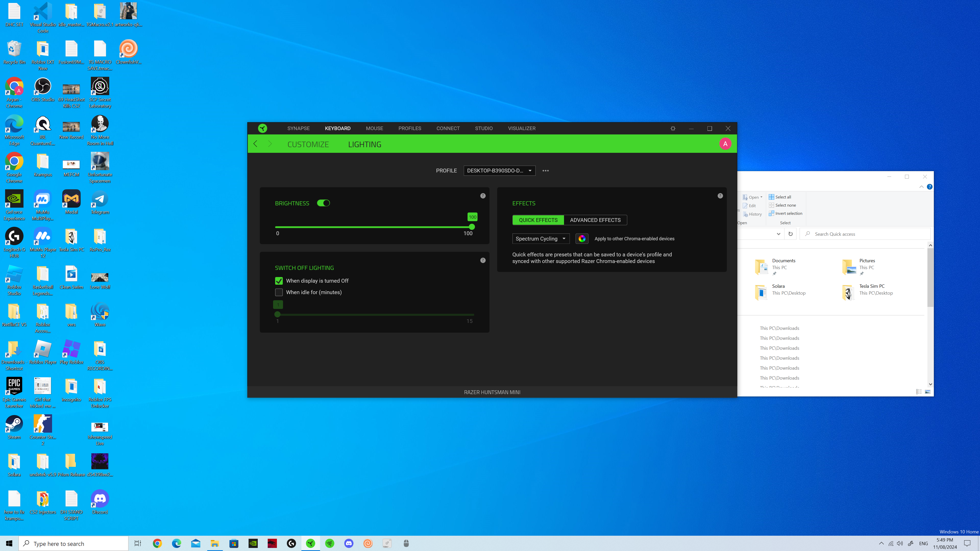Image resolution: width=980 pixels, height=551 pixels.
Task: Toggle the Brightness switch off
Action: [323, 203]
